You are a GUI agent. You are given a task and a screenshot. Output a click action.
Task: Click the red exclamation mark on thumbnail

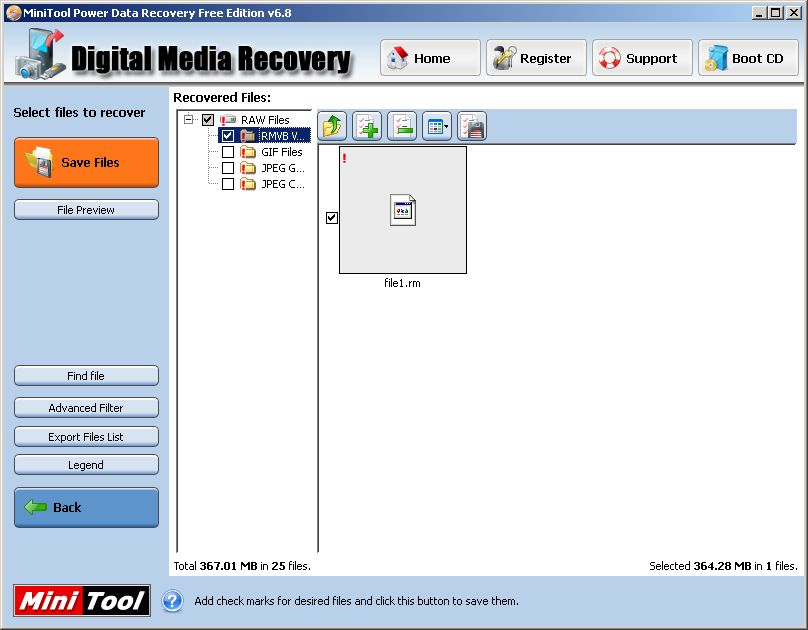pos(344,158)
